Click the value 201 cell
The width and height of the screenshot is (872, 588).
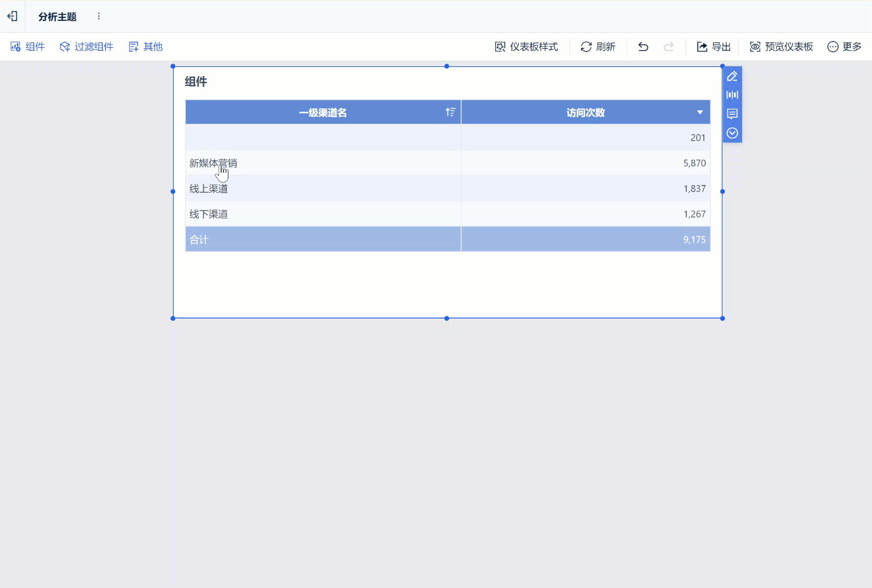(x=586, y=137)
